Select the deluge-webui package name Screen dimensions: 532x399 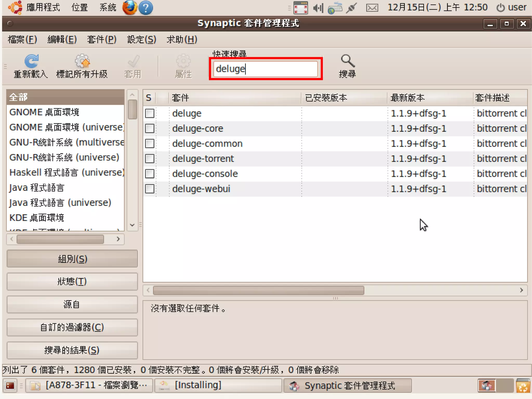point(201,189)
